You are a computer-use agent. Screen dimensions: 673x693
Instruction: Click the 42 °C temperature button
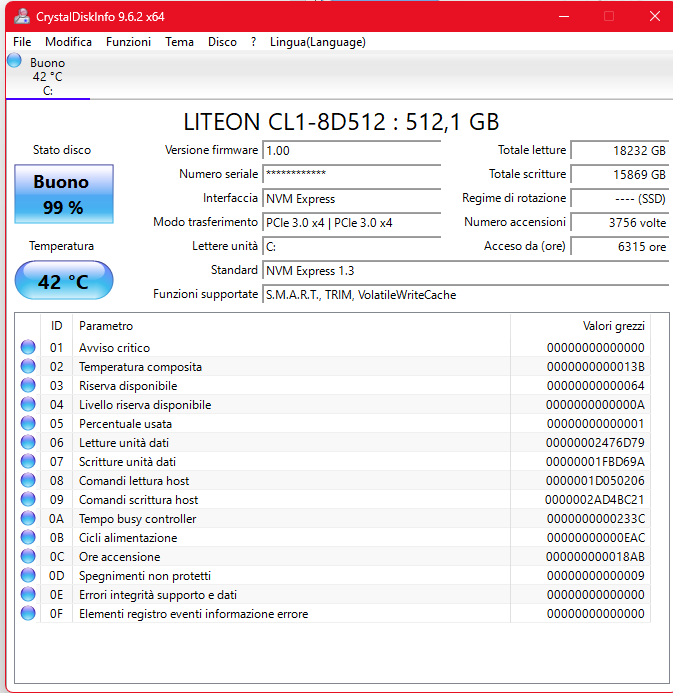(63, 281)
